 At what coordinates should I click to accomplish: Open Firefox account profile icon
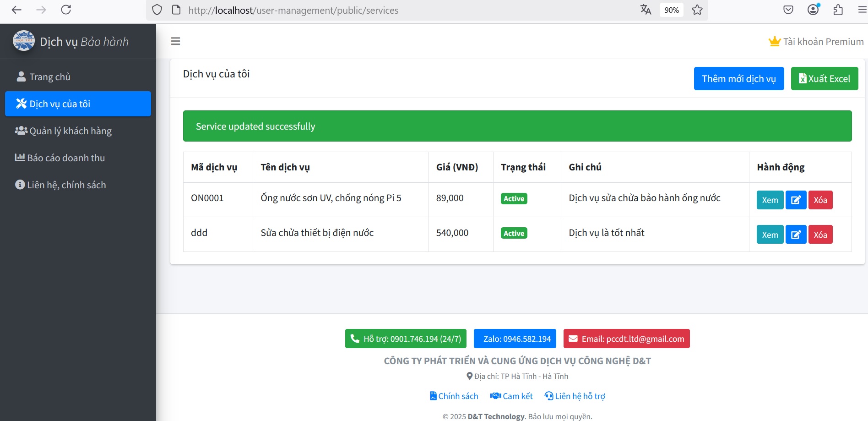click(813, 10)
